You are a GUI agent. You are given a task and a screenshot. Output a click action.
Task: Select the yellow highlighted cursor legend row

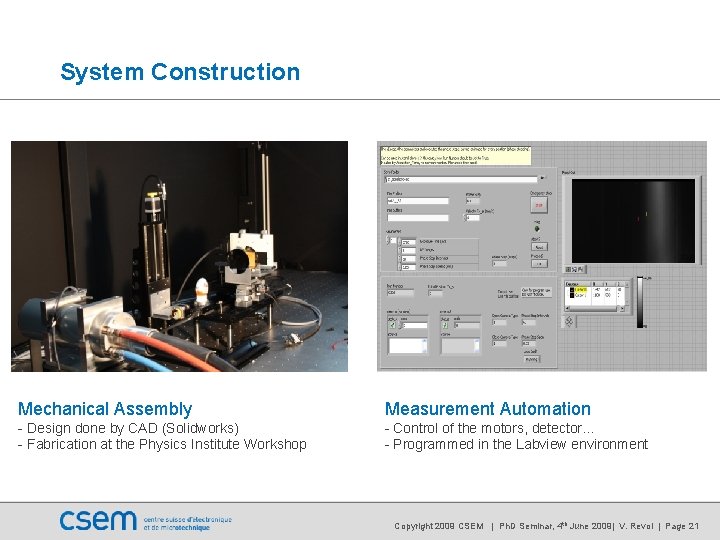coord(579,290)
